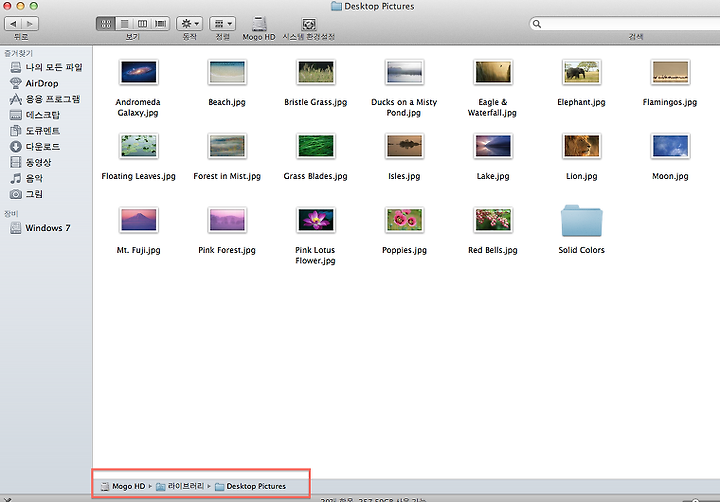Open System Preferences from the toolbar

point(309,24)
